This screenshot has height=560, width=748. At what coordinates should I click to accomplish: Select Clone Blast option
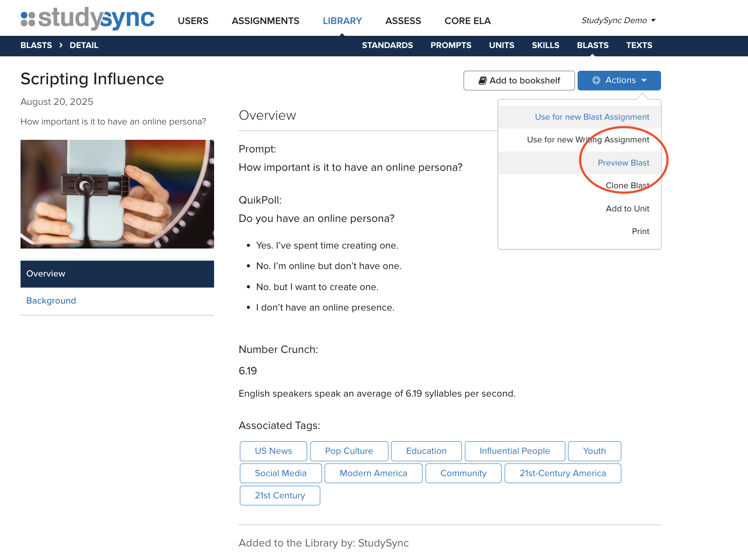click(627, 186)
